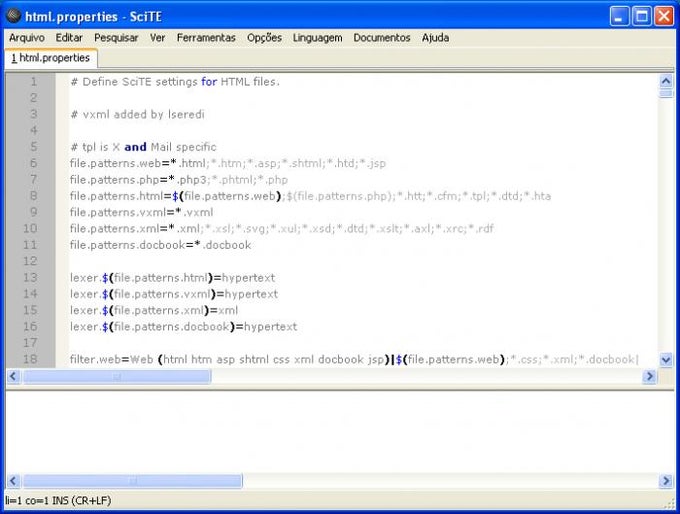The image size is (680, 514).
Task: Click the editor vertical scrollbar thumb
Action: click(666, 93)
